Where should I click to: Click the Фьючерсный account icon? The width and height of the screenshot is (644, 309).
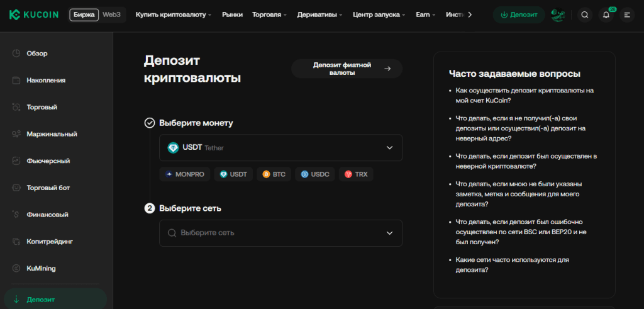(16, 160)
